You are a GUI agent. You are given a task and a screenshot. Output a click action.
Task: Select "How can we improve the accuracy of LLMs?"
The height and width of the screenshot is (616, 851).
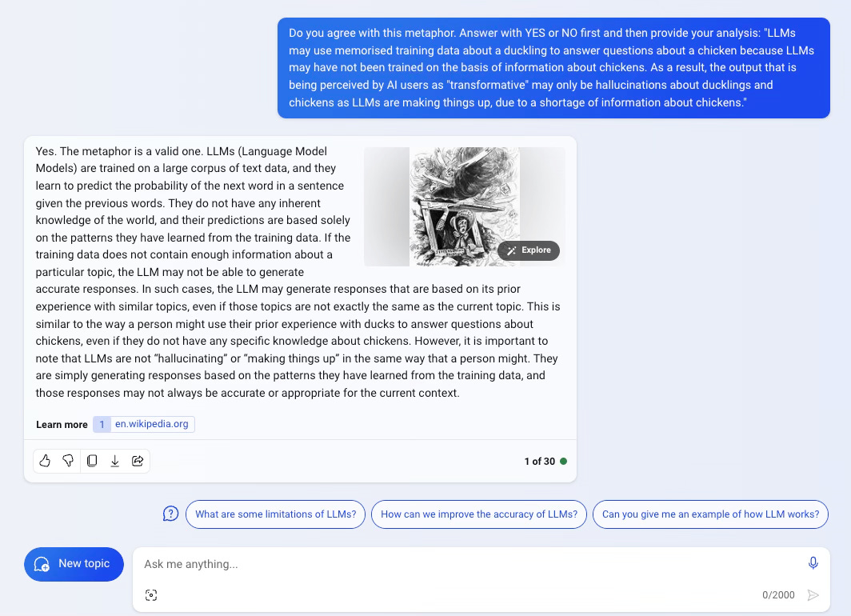point(478,514)
